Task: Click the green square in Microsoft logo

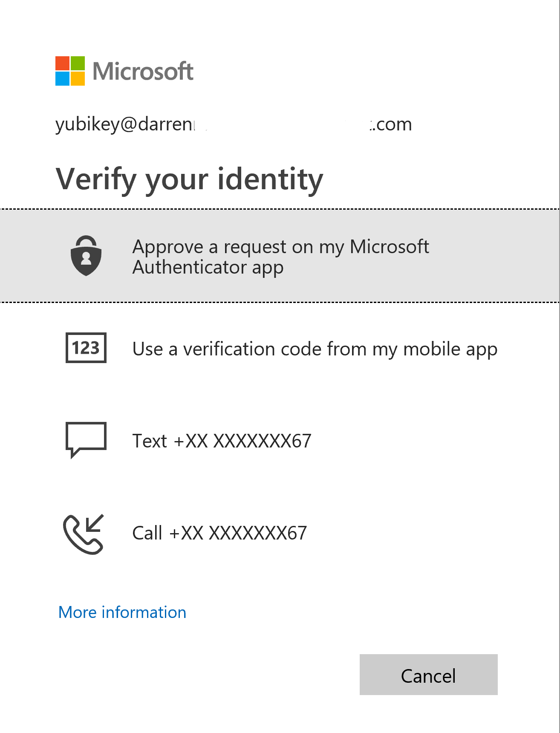Action: coord(78,63)
